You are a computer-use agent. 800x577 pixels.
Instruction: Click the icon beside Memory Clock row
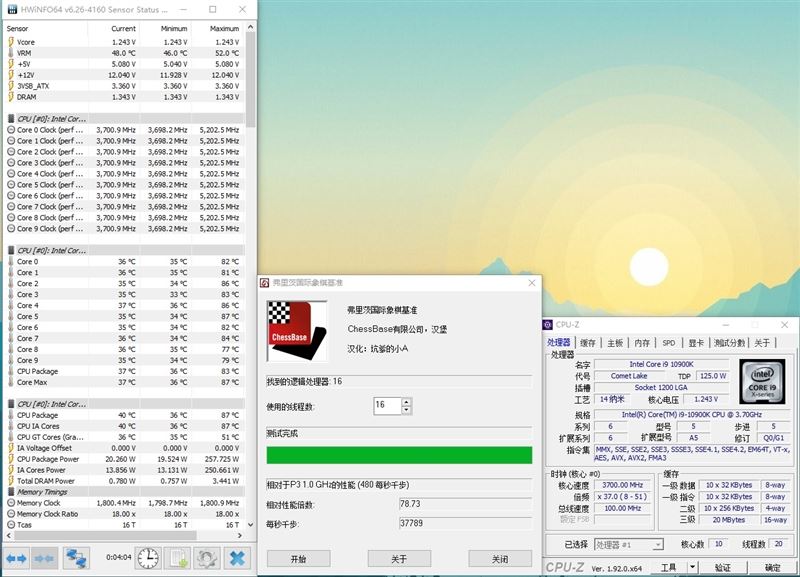coord(11,503)
